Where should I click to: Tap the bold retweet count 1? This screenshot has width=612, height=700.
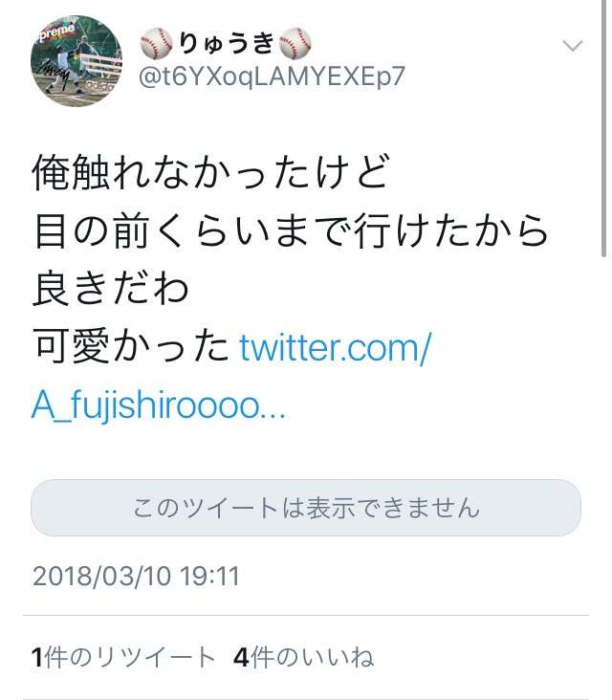(x=37, y=658)
